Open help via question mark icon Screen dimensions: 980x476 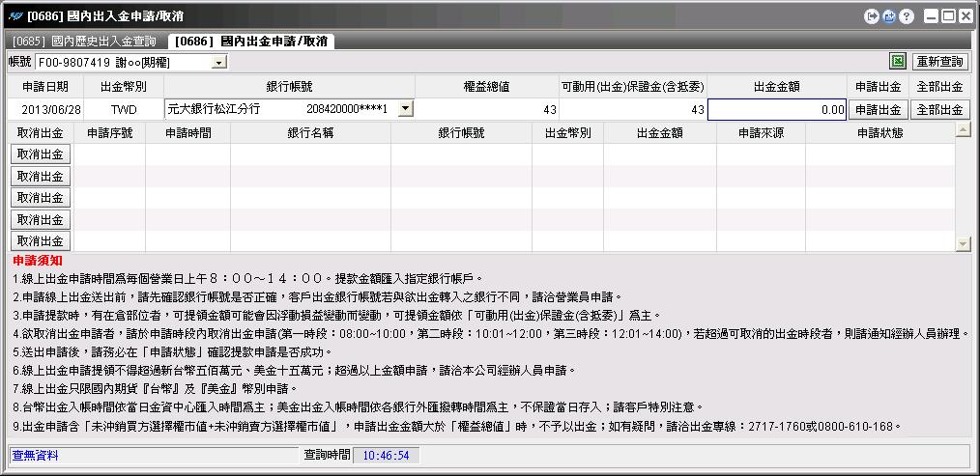pos(907,16)
